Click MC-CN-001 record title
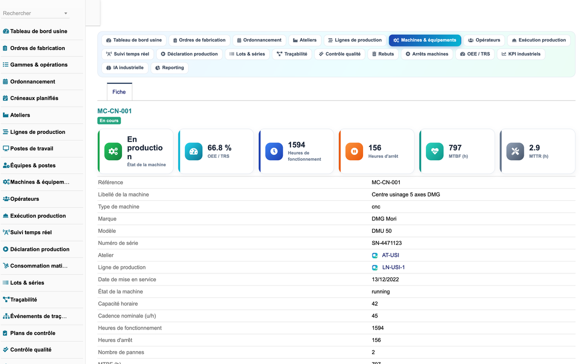Screen dimensions: 588x364 [x=115, y=111]
